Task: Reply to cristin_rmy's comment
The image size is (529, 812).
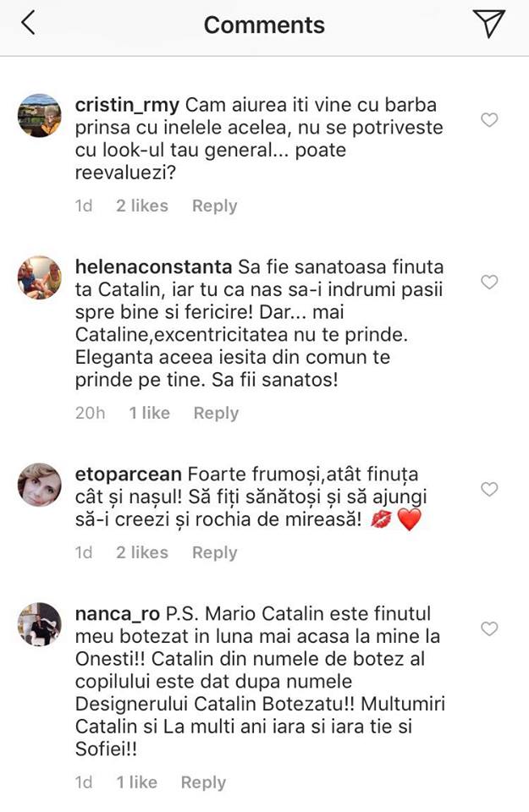Action: point(214,206)
